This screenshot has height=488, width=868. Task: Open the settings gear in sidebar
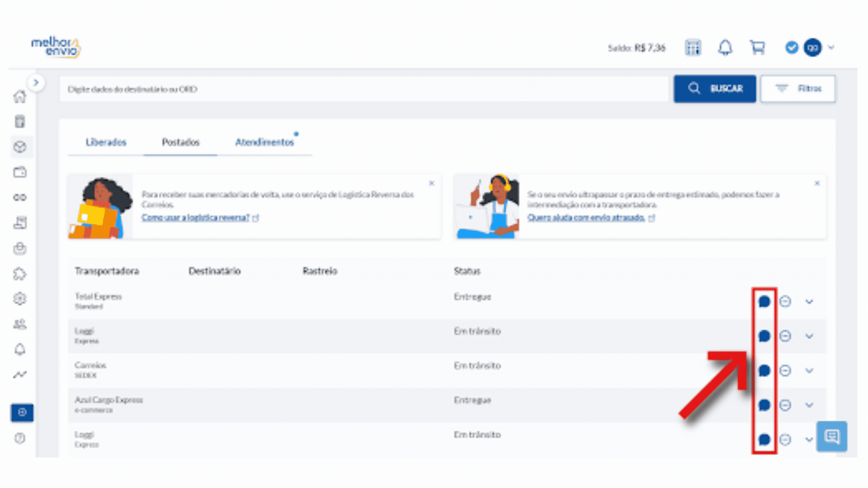pyautogui.click(x=20, y=299)
